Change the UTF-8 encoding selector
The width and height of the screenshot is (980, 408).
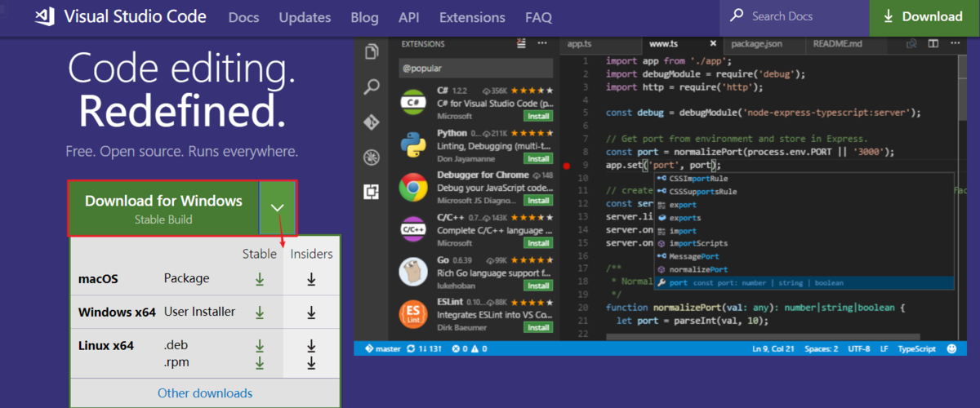coord(859,348)
